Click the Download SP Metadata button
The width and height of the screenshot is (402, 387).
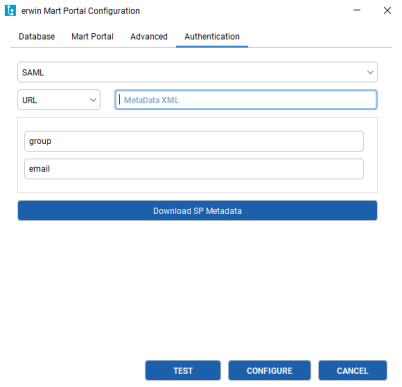[x=197, y=211]
